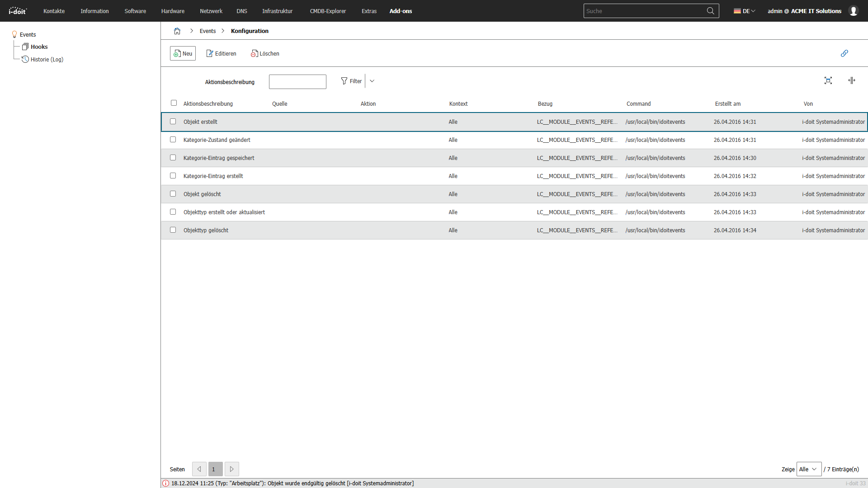Open the Netzwerk menu
This screenshot has width=868, height=488.
pyautogui.click(x=211, y=11)
